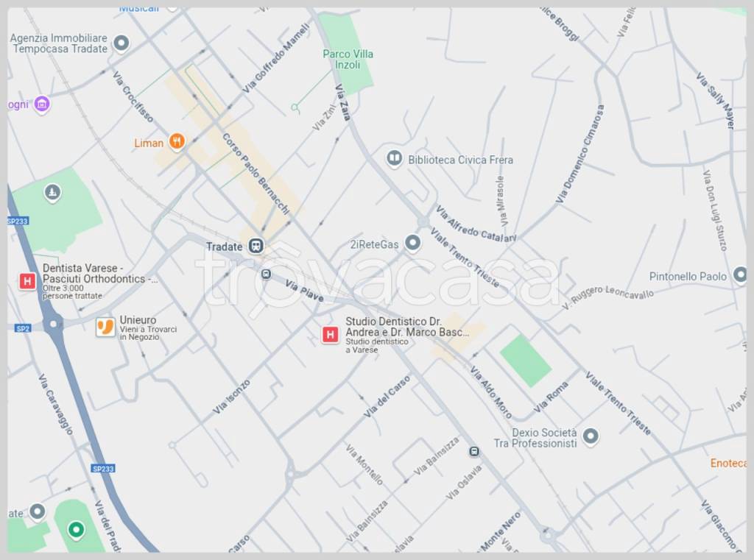Select the Studio Dentistico red H marker
The height and width of the screenshot is (560, 754).
[330, 335]
